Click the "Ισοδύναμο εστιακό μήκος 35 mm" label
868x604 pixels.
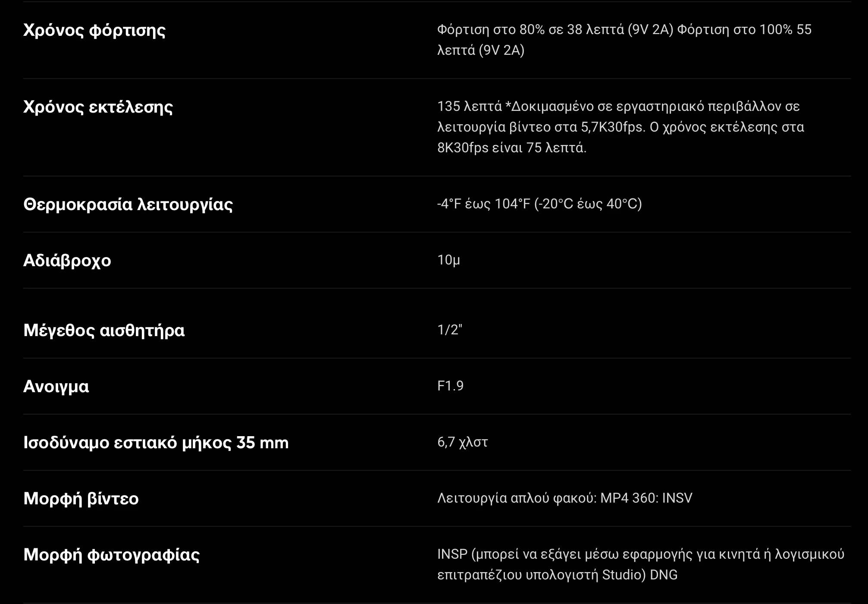[156, 443]
